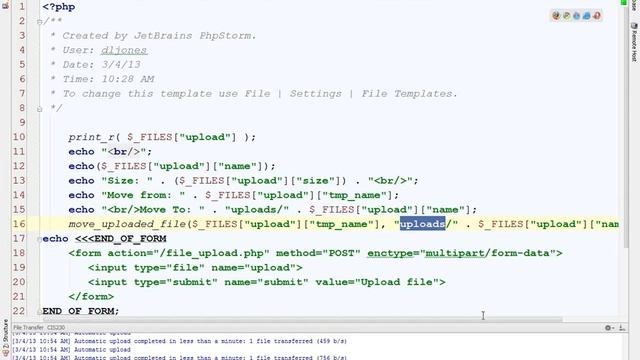This screenshot has height=360, width=640.
Task: Click the vertical editor scrollbar thumb
Action: click(x=626, y=127)
